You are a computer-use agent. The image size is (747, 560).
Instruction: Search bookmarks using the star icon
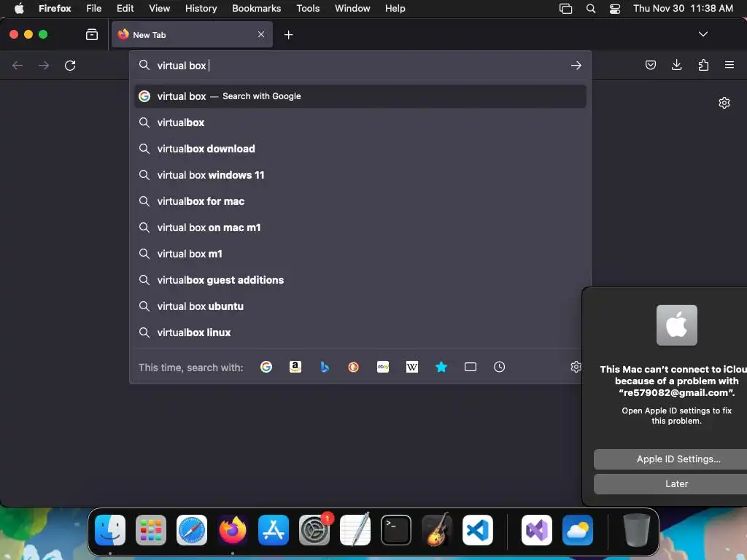tap(441, 367)
